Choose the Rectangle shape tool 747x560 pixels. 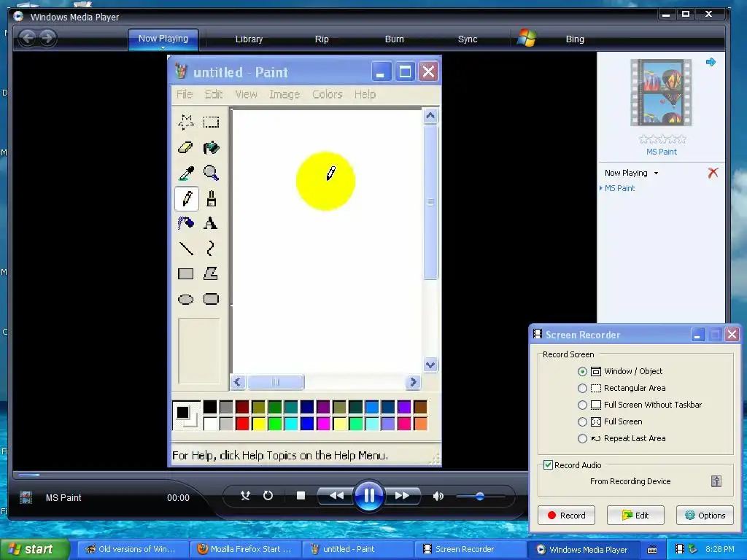pos(186,274)
